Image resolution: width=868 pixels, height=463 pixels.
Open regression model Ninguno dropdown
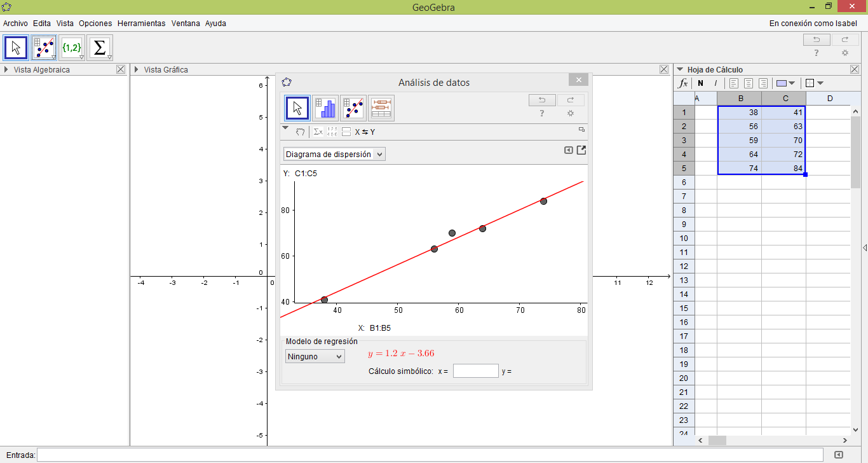click(315, 357)
